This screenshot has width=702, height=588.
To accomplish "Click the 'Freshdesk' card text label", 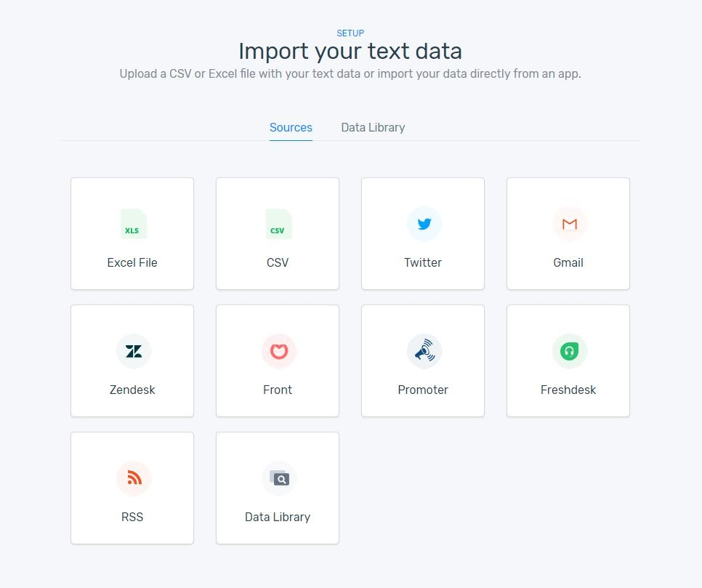I will [x=568, y=390].
